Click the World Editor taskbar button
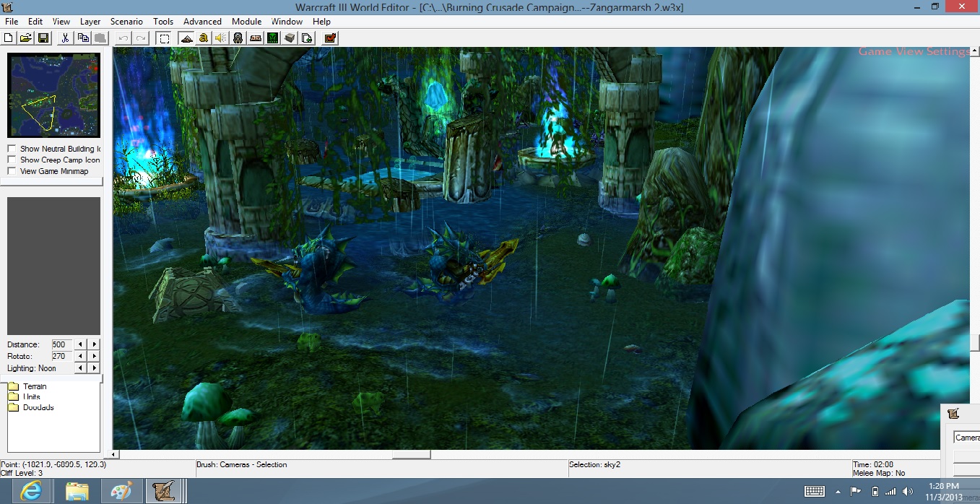 click(164, 491)
